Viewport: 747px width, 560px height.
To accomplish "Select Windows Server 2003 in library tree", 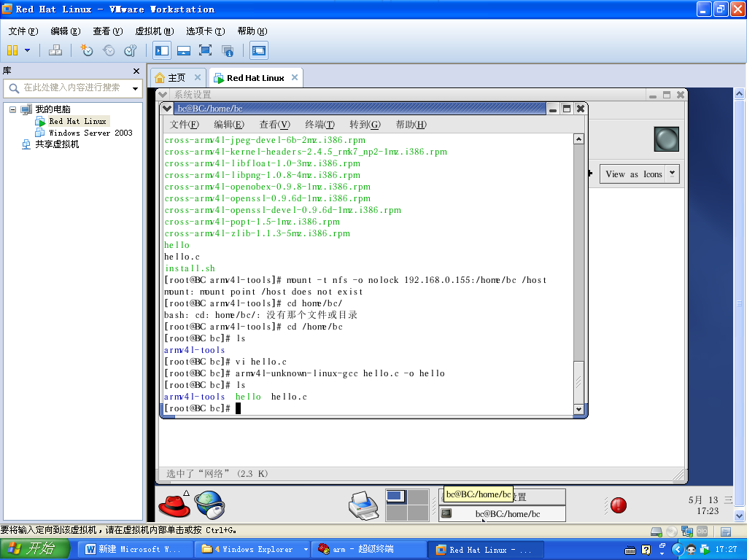I will tap(90, 133).
